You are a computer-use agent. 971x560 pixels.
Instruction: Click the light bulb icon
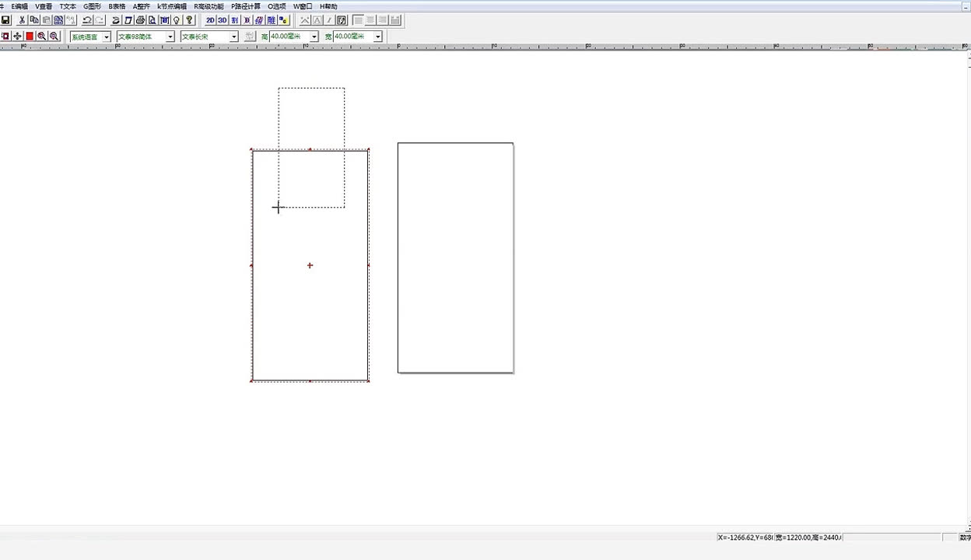click(x=177, y=20)
